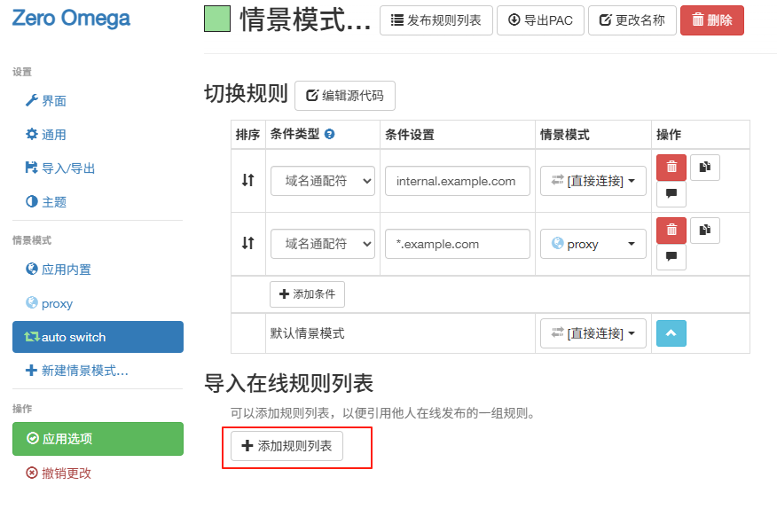Expand the default profile dropdown
The image size is (777, 532).
tap(593, 333)
